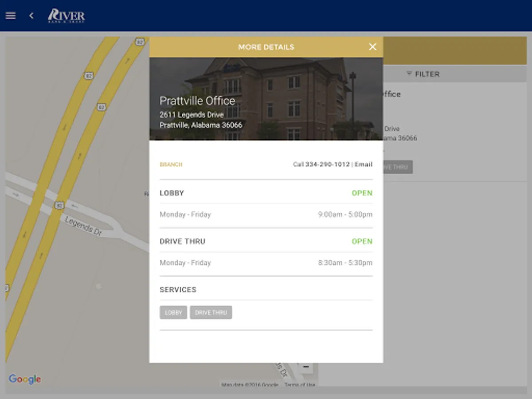Select the Drive Thru service tag
This screenshot has height=399, width=532.
(x=211, y=313)
